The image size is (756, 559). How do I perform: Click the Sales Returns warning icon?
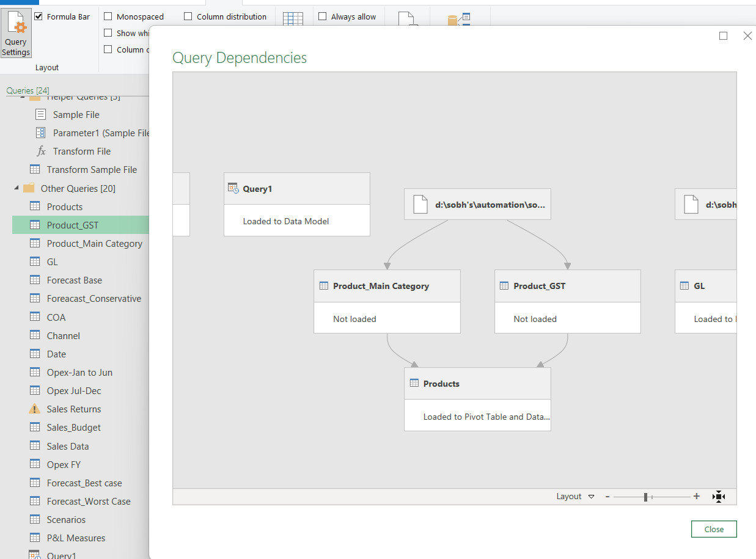click(35, 409)
